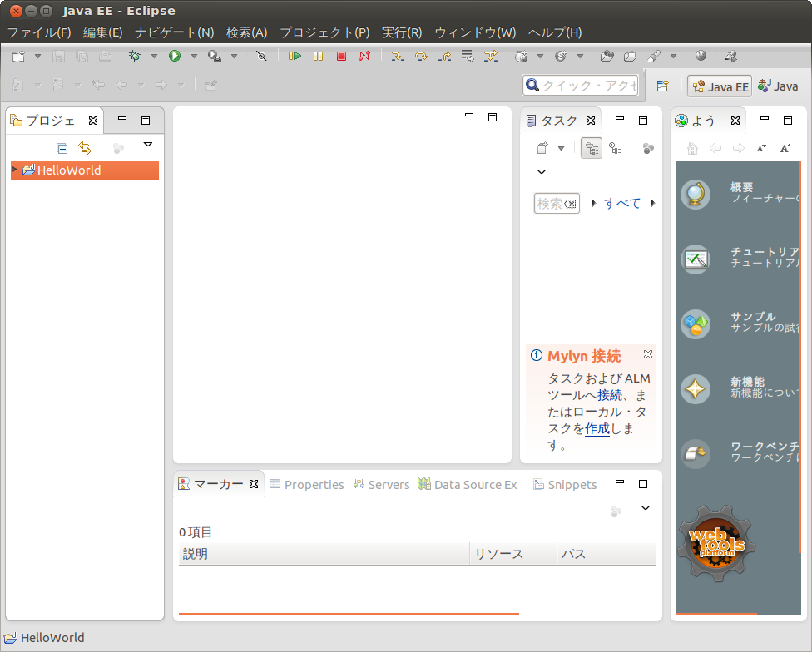Click the すべて working set link
812x652 pixels.
click(622, 204)
